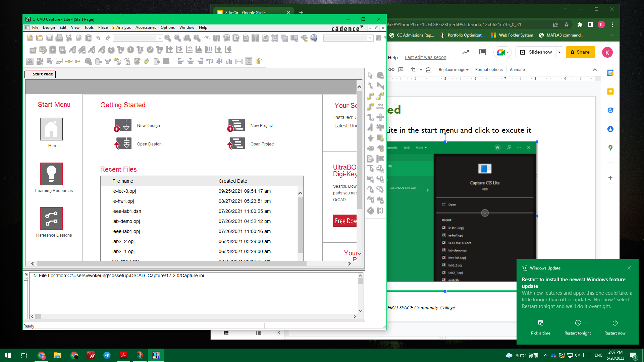The width and height of the screenshot is (644, 362).
Task: Click the Pick a time button
Action: point(541,327)
